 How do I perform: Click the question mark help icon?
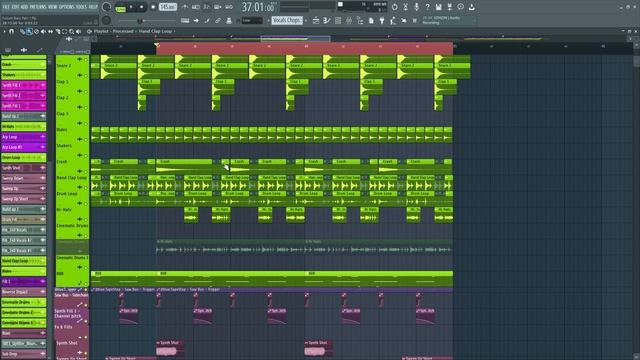pos(427,7)
